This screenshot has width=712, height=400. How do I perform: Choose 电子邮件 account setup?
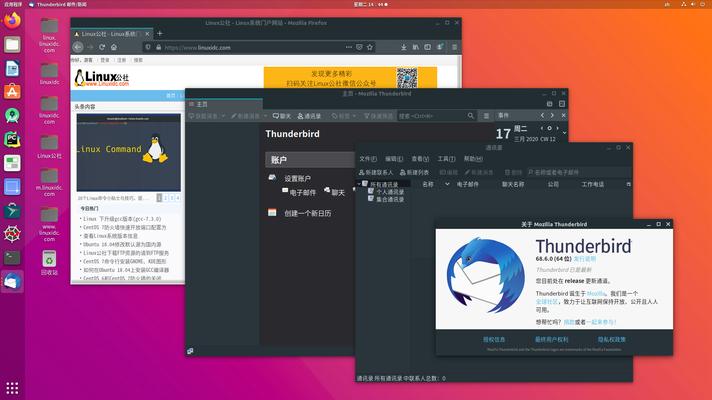coord(299,193)
